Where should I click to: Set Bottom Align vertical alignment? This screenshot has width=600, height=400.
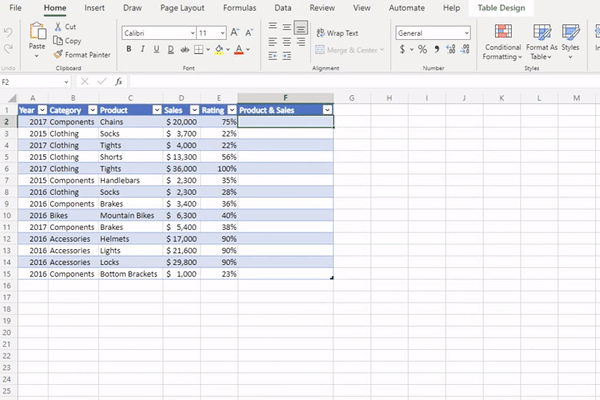301,27
